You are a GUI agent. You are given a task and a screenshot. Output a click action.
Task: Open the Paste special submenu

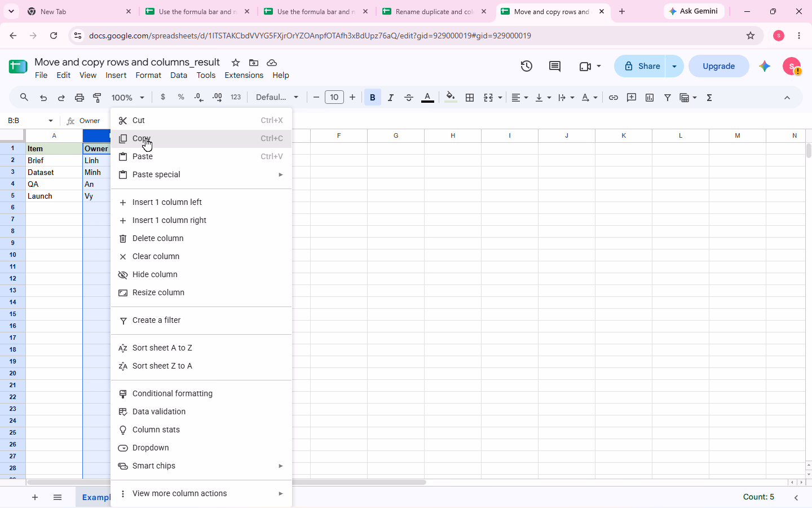pos(201,174)
